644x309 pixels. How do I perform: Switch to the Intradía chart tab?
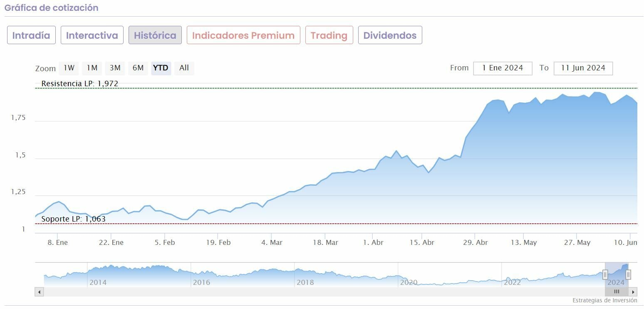tap(31, 35)
